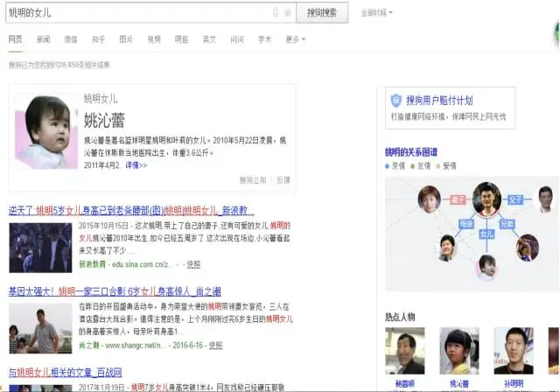Open the result 与姚明女儿相关的文章_百战网
This screenshot has height=392, width=560.
[66, 373]
